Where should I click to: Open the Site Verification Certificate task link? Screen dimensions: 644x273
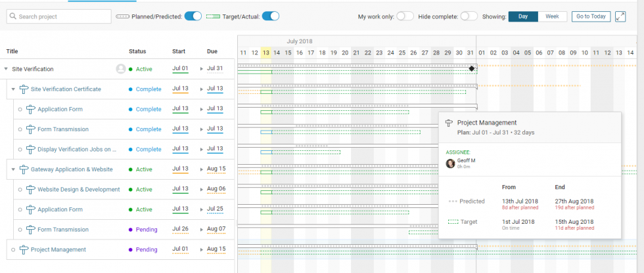point(66,89)
